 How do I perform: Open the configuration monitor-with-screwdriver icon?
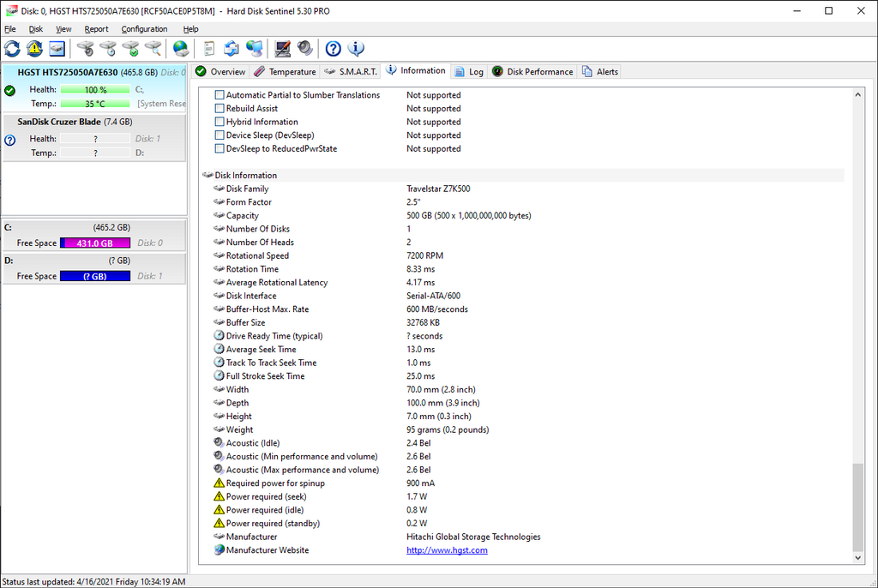[x=282, y=49]
